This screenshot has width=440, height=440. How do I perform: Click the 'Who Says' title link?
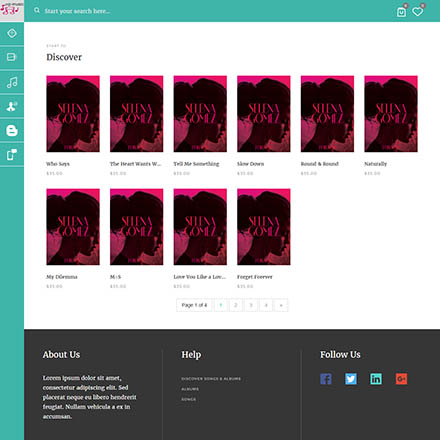click(58, 164)
